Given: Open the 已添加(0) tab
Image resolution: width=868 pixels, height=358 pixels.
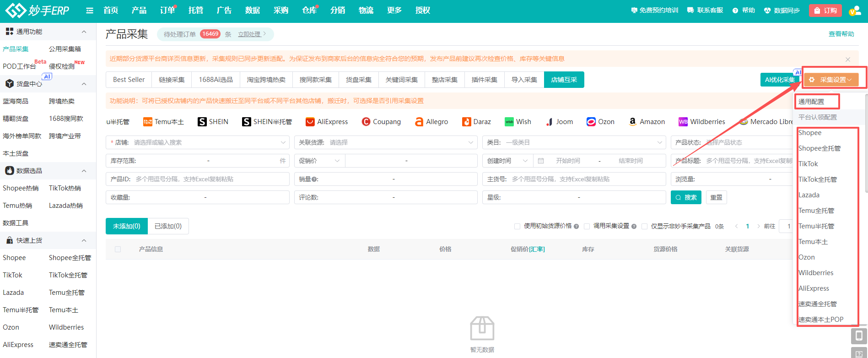Looking at the screenshot, I should pos(168,226).
